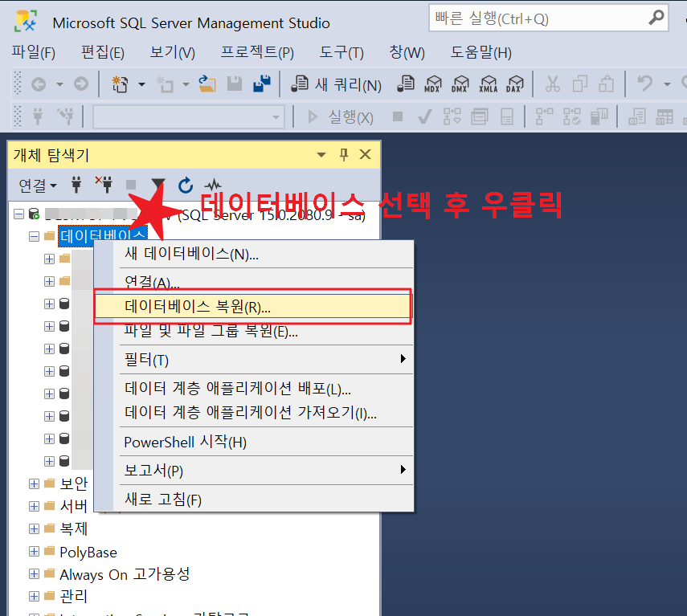Select 연결(A)... context menu item

click(x=254, y=281)
